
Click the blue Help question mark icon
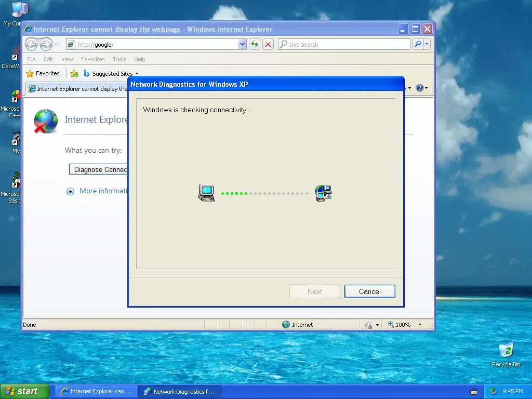420,88
